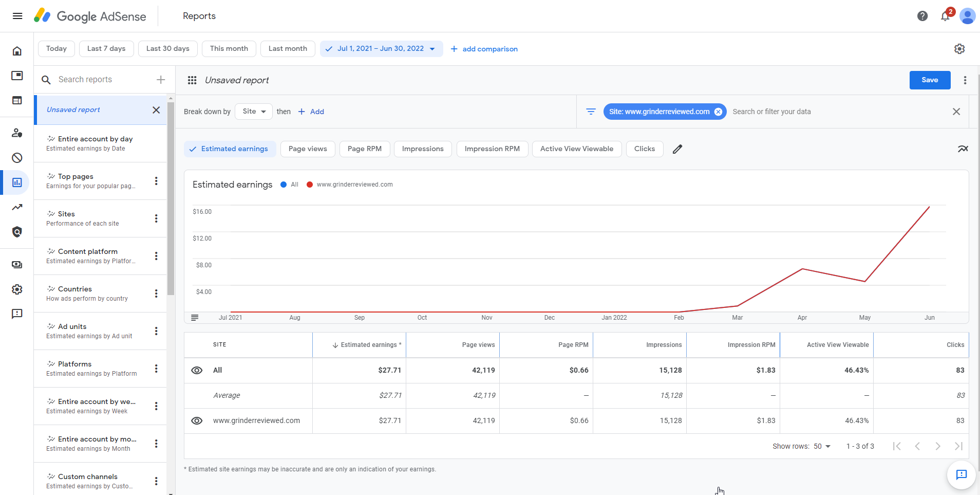Open the Payments sidebar icon

pos(17,265)
